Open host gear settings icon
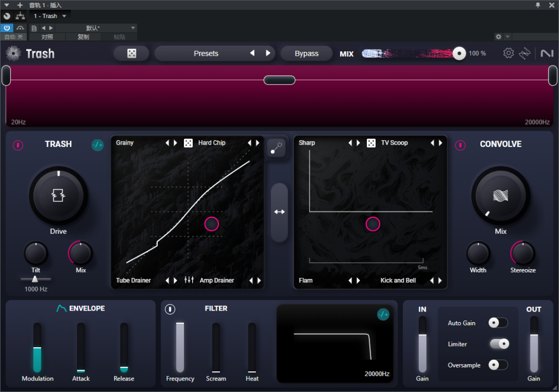559x392 pixels. [x=498, y=37]
